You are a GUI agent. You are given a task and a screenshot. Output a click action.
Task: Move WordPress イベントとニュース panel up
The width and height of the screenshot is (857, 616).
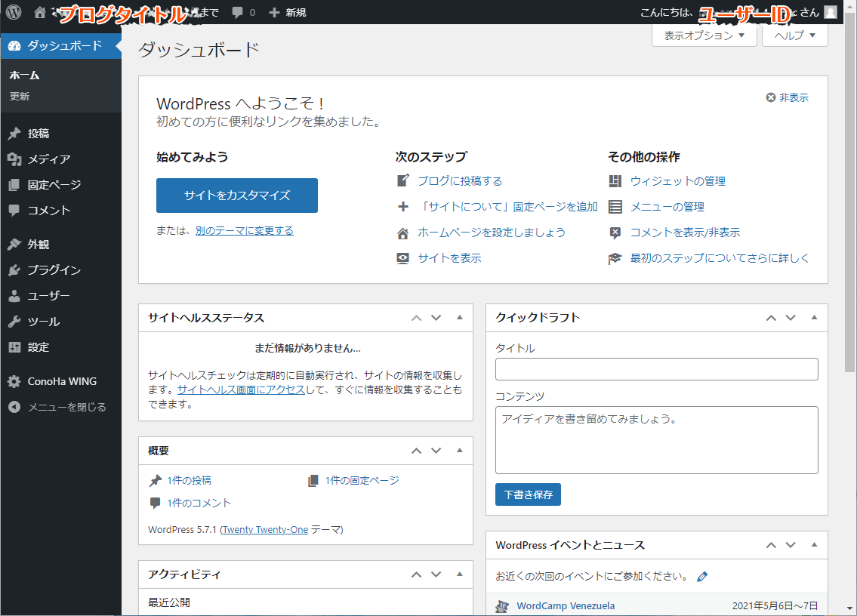pos(771,545)
